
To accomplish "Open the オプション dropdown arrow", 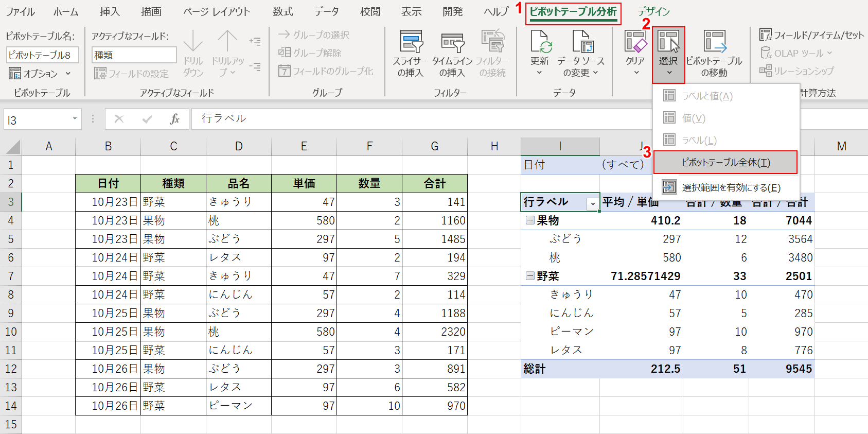I will pos(68,74).
